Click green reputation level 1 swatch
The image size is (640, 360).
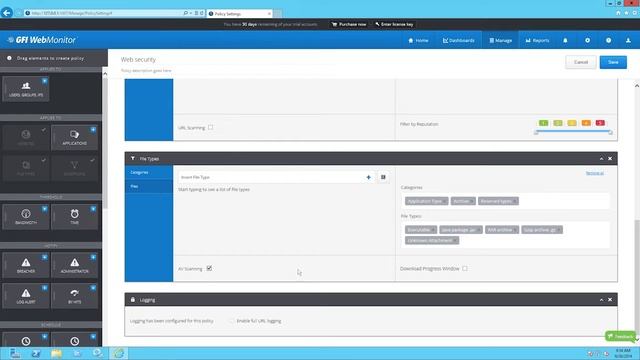[543, 123]
